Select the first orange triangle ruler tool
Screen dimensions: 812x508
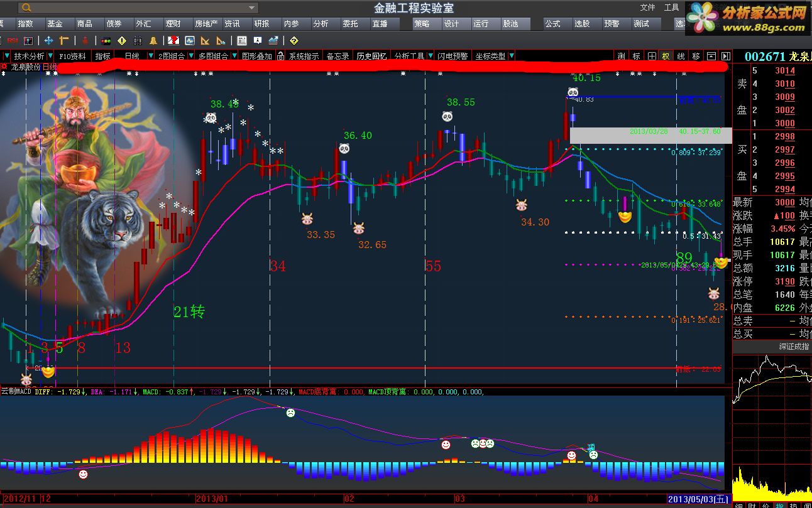[x=205, y=40]
